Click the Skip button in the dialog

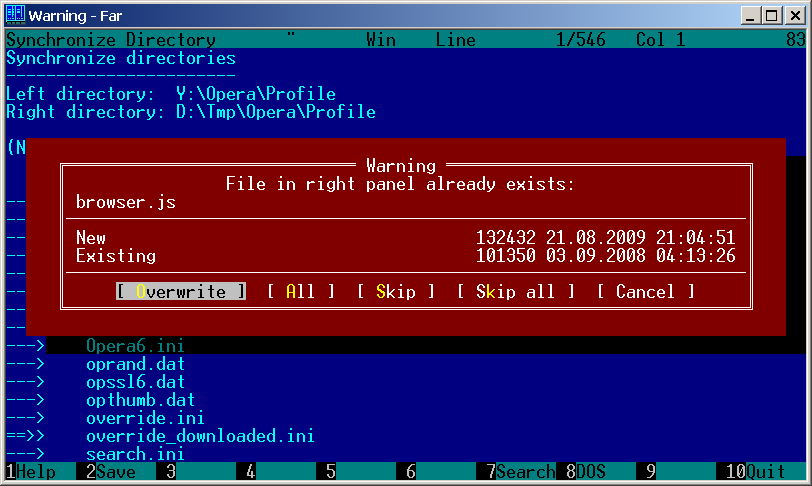tap(396, 292)
